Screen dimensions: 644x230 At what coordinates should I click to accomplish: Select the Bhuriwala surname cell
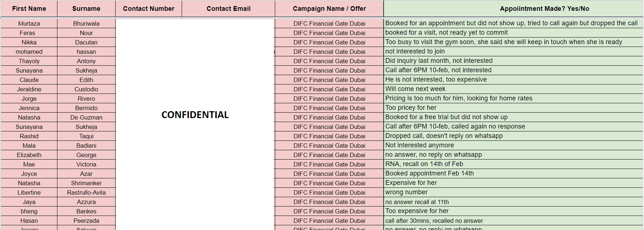click(86, 23)
